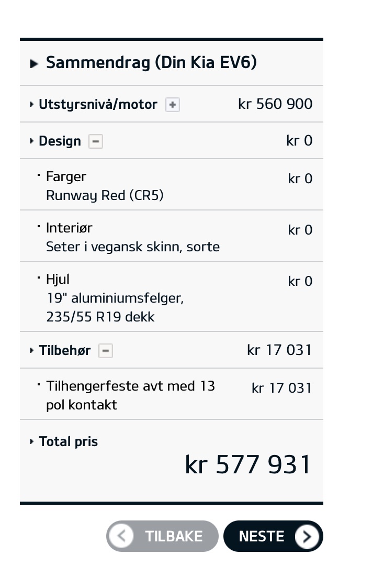
Task: Click the total price kr 577 931
Action: [x=248, y=464]
